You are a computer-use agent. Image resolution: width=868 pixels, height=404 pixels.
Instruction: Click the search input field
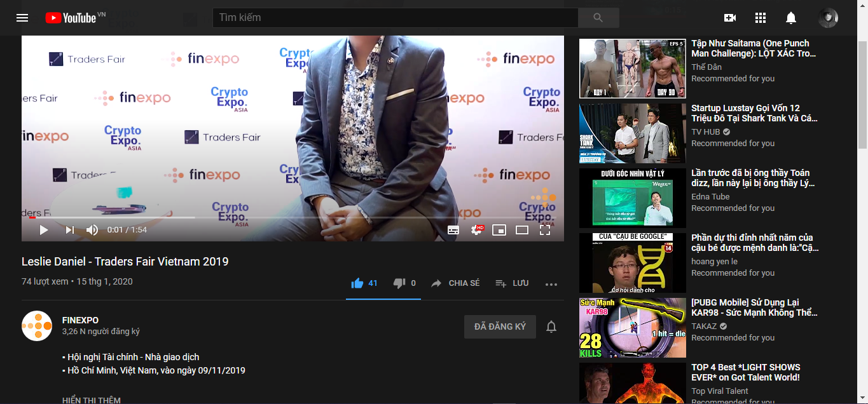tap(395, 18)
